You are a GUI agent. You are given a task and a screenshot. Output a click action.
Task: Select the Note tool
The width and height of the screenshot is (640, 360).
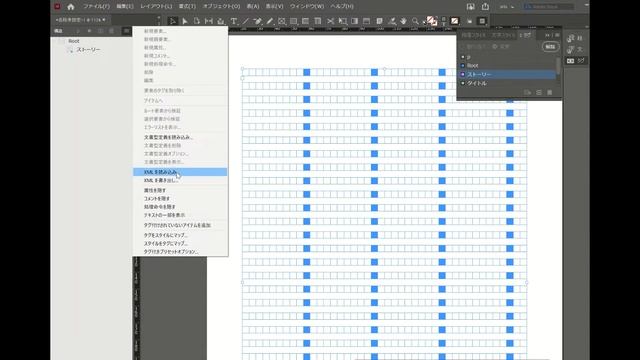click(379, 21)
